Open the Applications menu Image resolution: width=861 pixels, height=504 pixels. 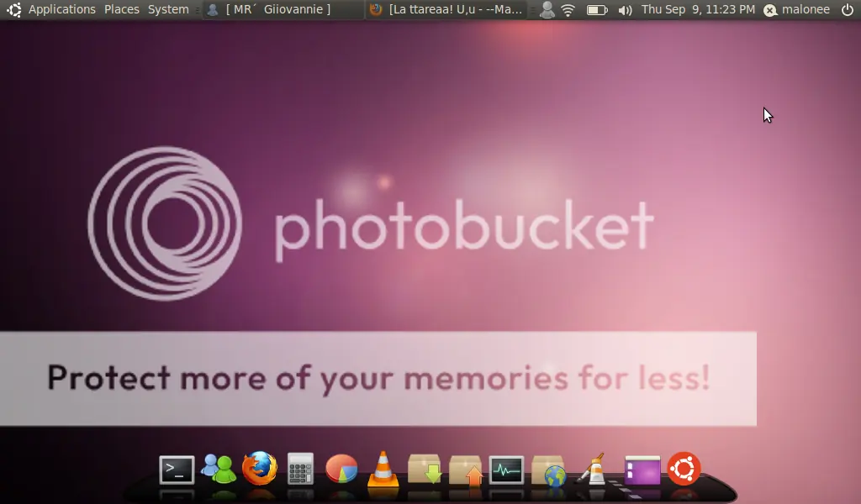tap(62, 9)
